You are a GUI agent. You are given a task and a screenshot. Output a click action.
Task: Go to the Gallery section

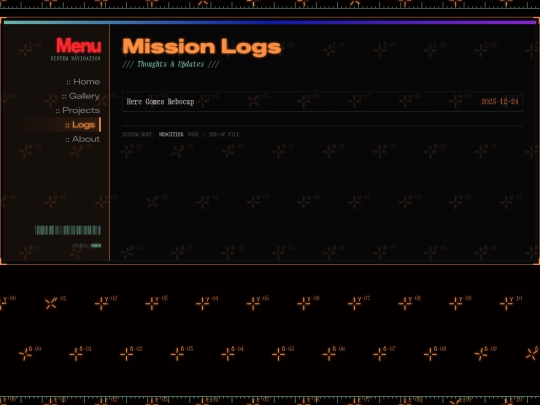coord(81,96)
